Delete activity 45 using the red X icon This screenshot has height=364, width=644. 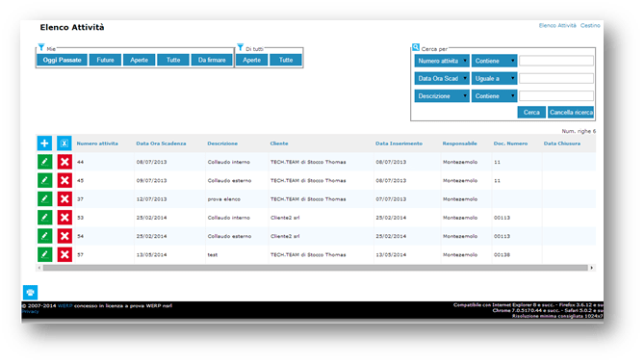[64, 180]
